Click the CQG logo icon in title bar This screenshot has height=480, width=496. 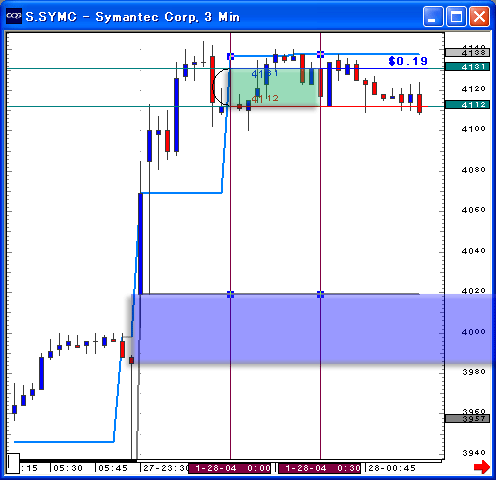(x=14, y=16)
